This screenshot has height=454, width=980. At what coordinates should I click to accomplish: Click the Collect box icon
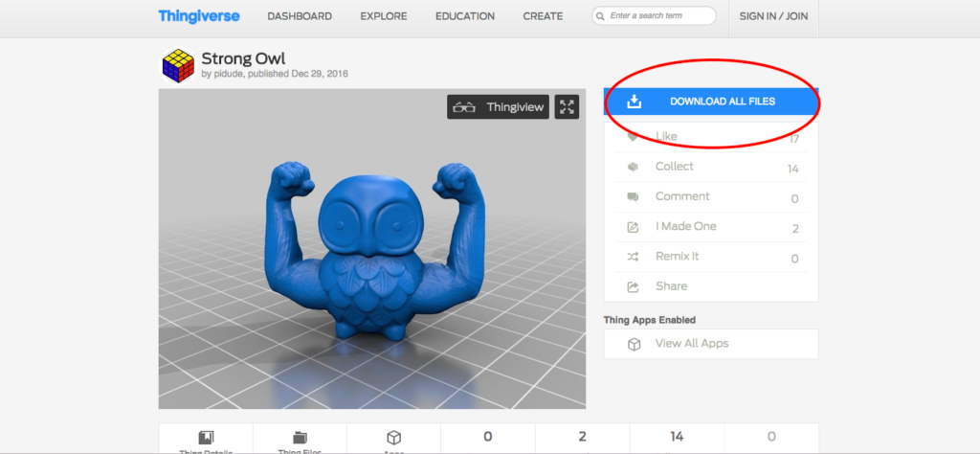633,167
